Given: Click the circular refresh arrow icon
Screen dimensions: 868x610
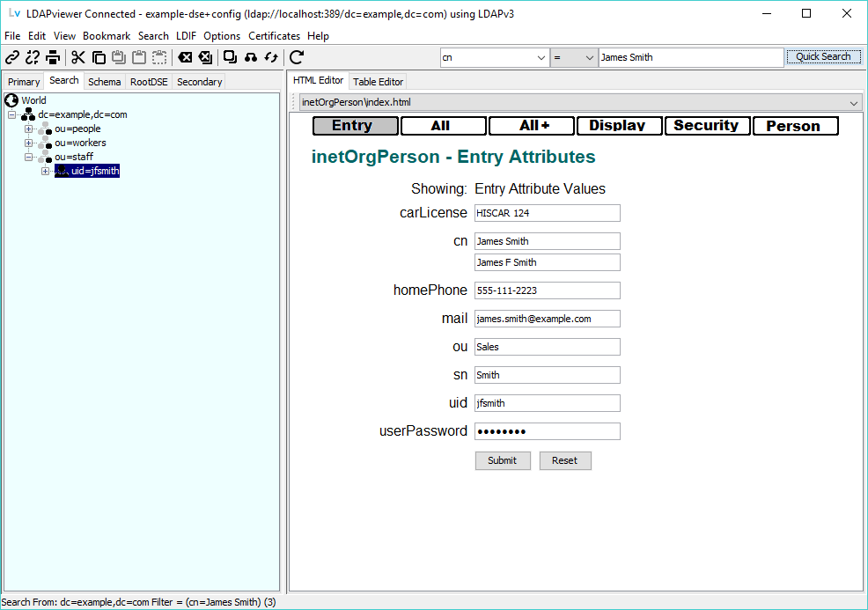Looking at the screenshot, I should coord(297,58).
